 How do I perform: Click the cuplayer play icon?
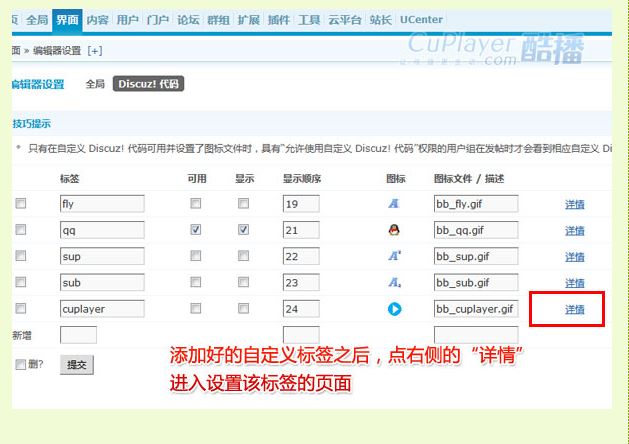pos(394,309)
